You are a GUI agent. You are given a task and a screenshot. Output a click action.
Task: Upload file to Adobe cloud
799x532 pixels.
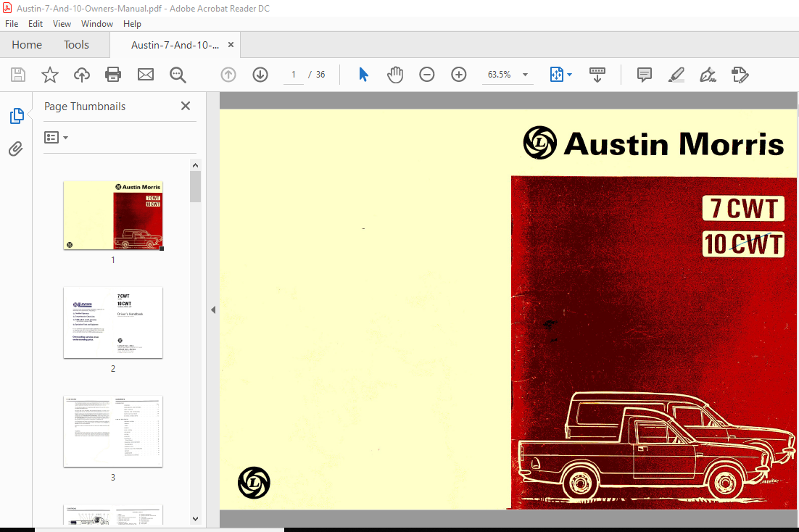[x=81, y=75]
